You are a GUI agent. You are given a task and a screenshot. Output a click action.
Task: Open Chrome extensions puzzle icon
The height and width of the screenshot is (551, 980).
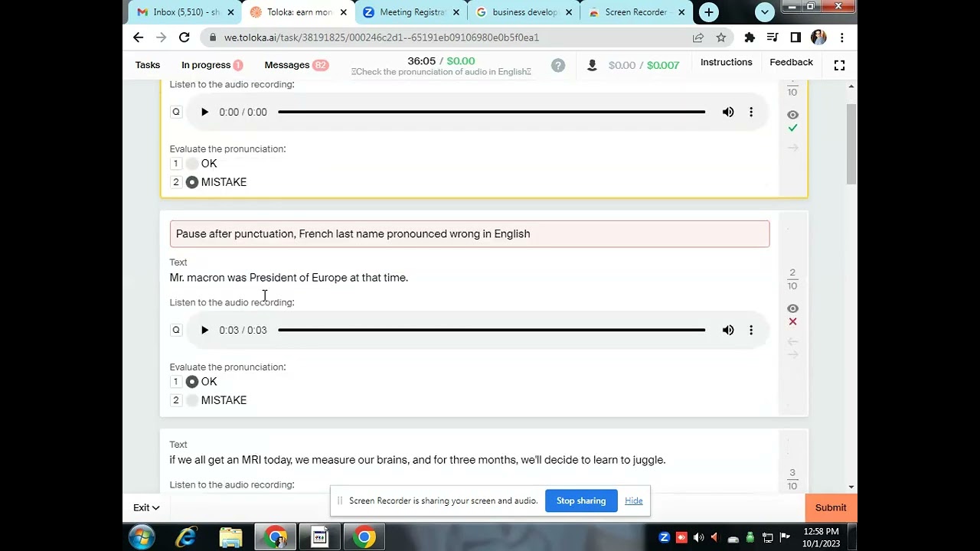(750, 37)
